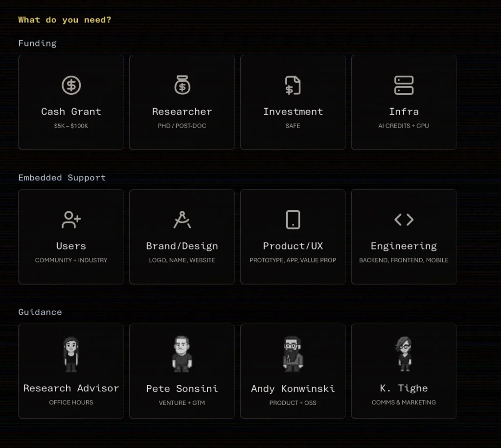Viewport: 501px width, 448px height.
Task: Click the Engineering code brackets icon
Action: [x=404, y=220]
